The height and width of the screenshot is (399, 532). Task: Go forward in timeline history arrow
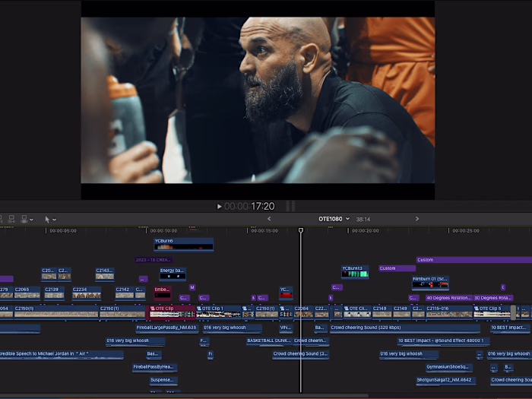417,219
